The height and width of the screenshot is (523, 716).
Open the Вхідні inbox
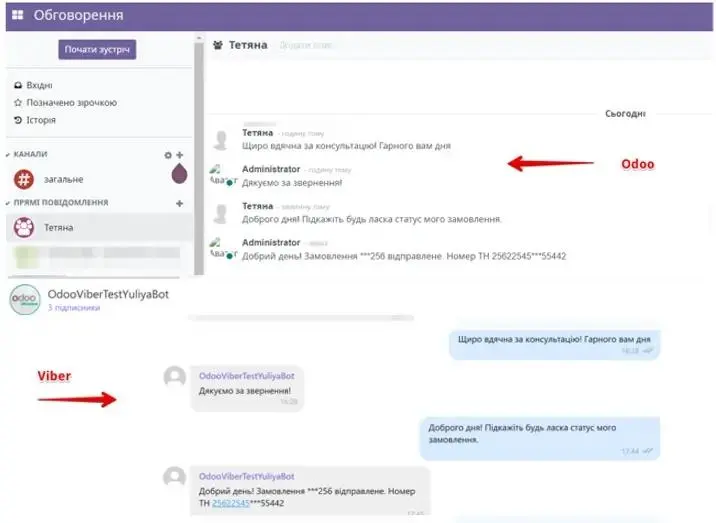(x=40, y=86)
